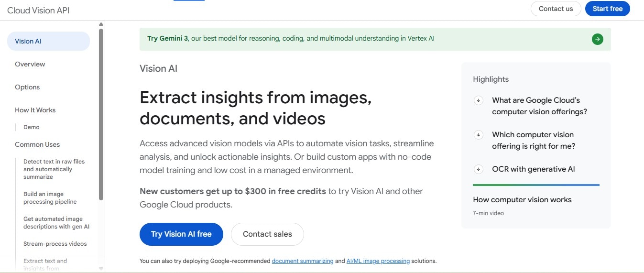Viewport: 644px width, 273px height.
Task: Select the Demo sidebar entry
Action: (x=32, y=127)
